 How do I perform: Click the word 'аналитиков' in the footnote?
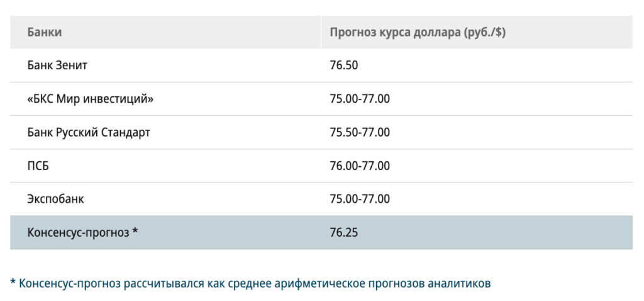tap(459, 284)
